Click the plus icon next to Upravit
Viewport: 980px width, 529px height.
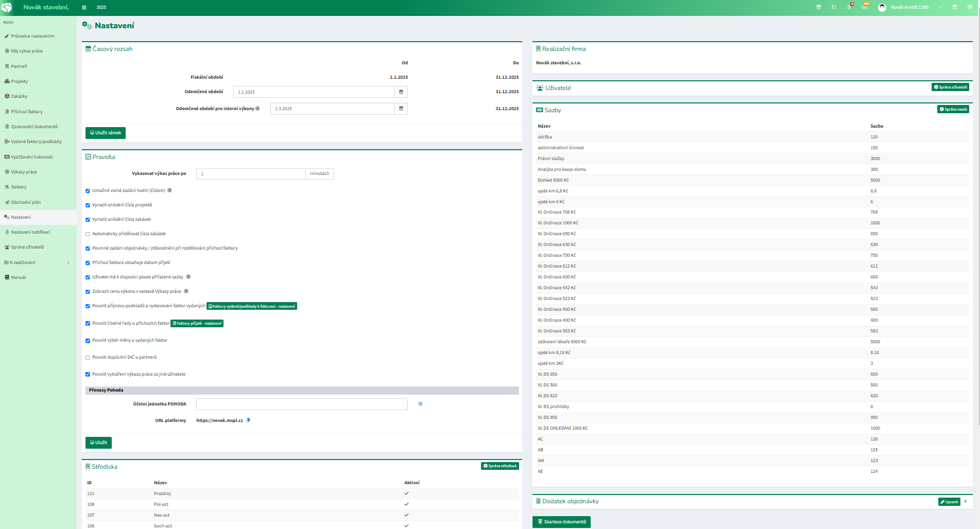[x=965, y=501]
